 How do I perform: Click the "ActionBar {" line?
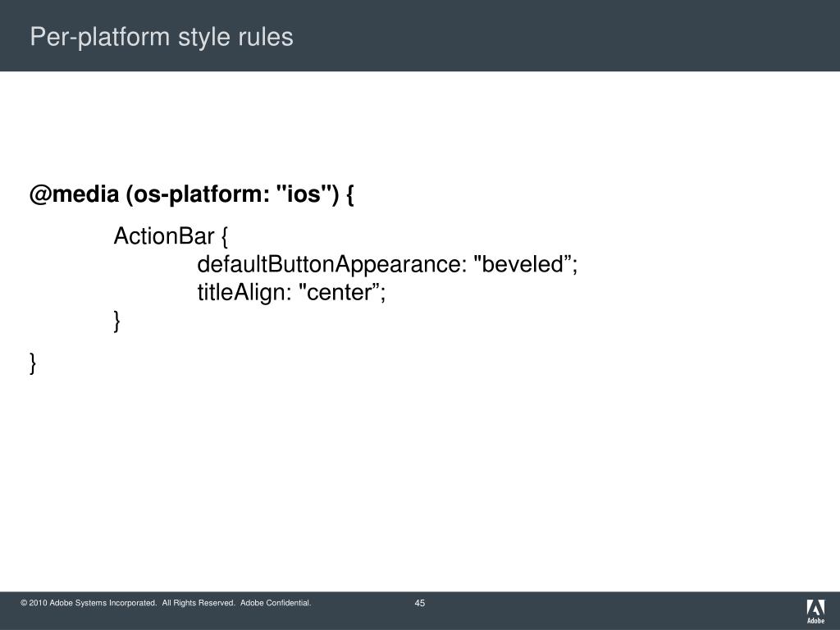pos(171,236)
